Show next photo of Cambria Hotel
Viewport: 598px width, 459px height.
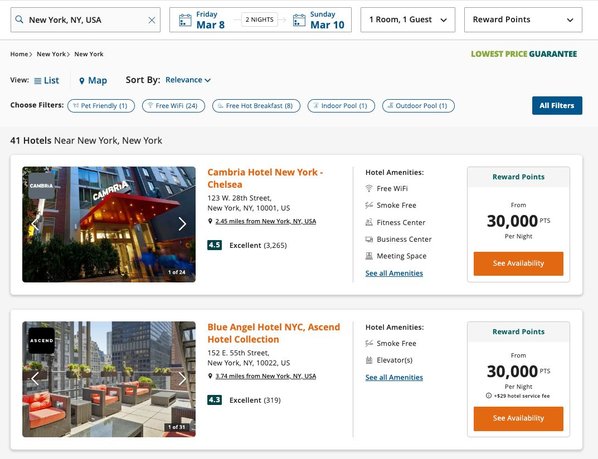coord(182,224)
